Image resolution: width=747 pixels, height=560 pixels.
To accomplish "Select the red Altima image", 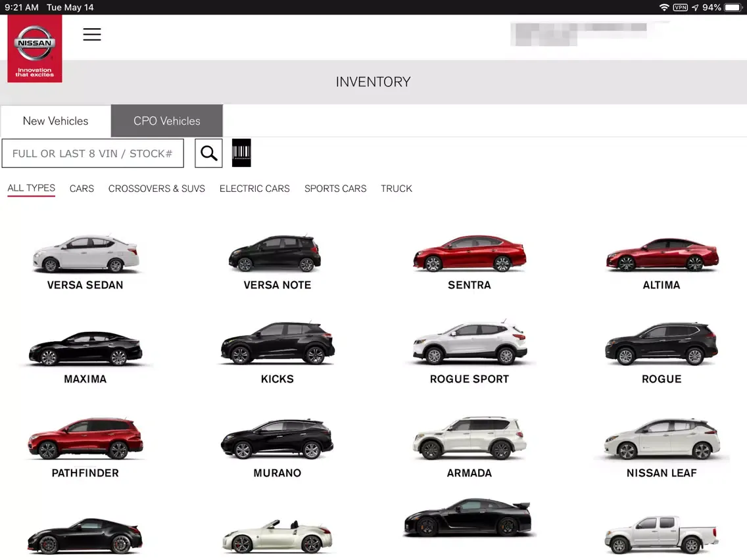I will coord(662,254).
